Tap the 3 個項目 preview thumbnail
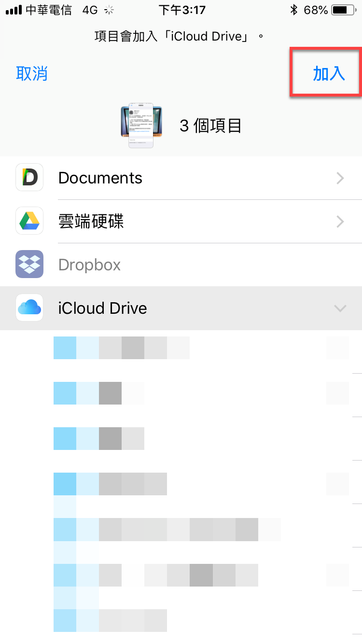The image size is (362, 644). pyautogui.click(x=141, y=126)
